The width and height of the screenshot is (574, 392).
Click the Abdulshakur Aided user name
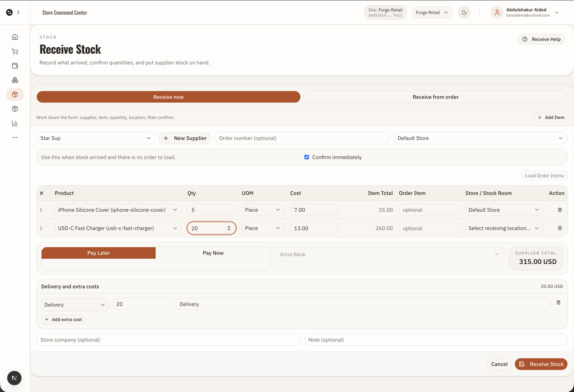526,10
